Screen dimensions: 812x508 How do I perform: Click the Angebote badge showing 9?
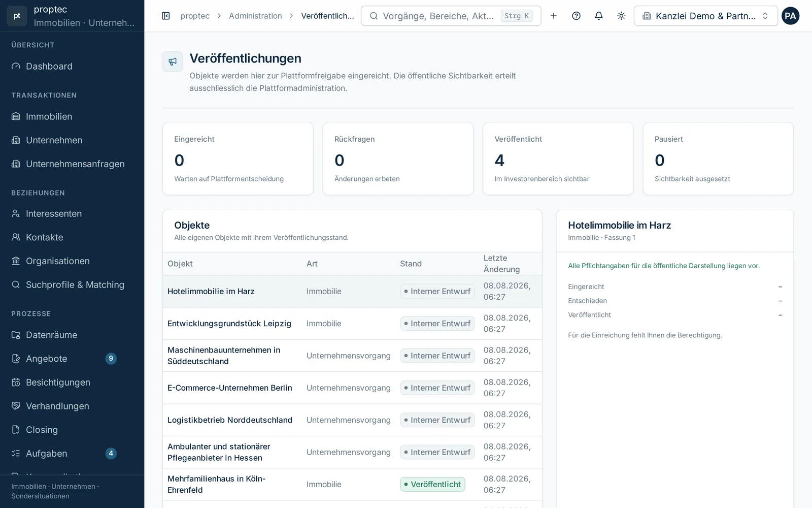111,359
